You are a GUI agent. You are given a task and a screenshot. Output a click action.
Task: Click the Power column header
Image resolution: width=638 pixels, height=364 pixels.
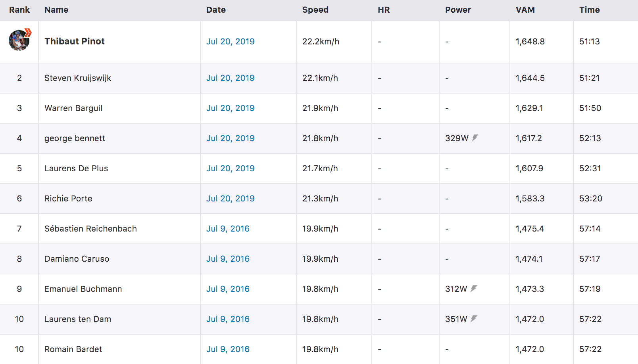click(458, 10)
